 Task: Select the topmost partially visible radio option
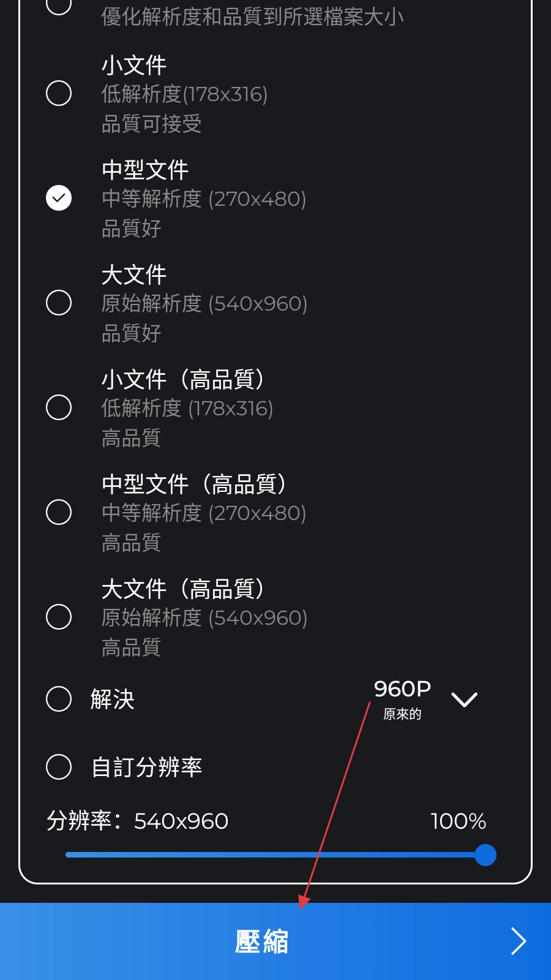click(59, 6)
